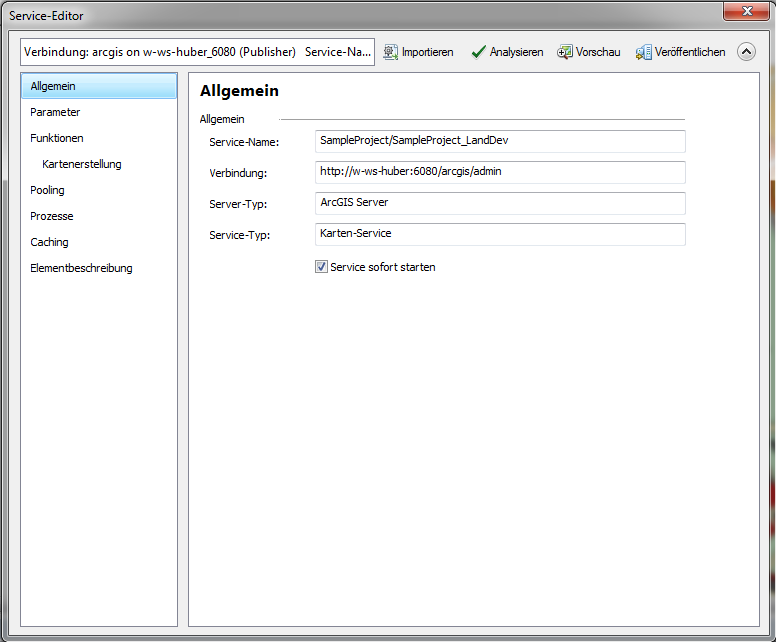Screen dimensions: 776x642
Task: Click the green Analysieren checkmark icon
Action: coord(478,52)
